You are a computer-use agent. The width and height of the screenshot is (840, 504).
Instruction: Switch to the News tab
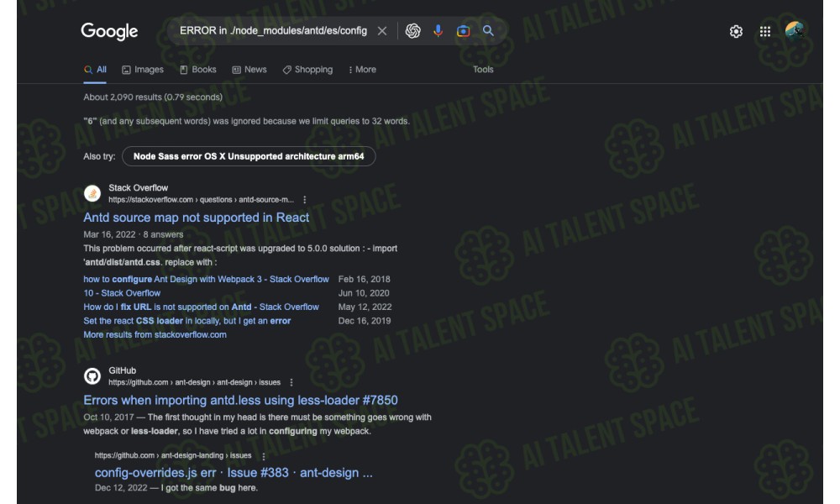pyautogui.click(x=249, y=70)
